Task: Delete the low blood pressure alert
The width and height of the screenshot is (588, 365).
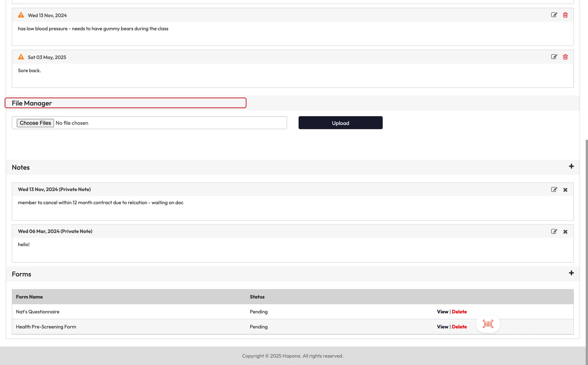Action: (565, 15)
